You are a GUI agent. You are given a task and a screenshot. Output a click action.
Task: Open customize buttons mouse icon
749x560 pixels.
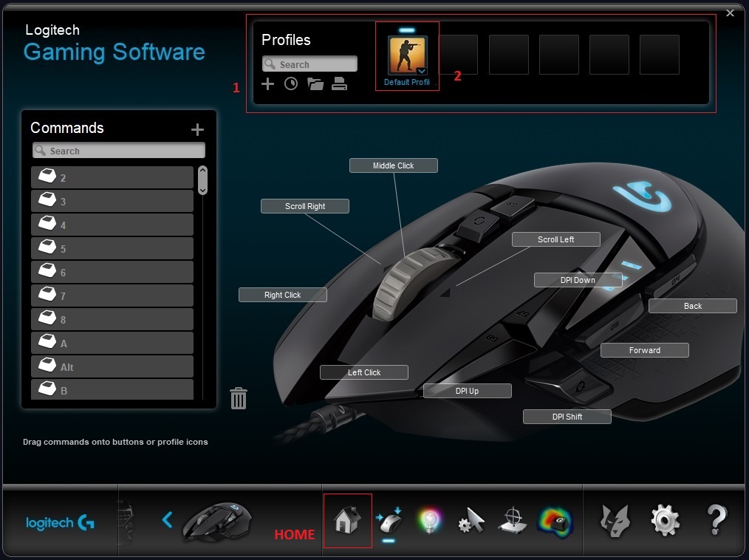click(x=389, y=521)
